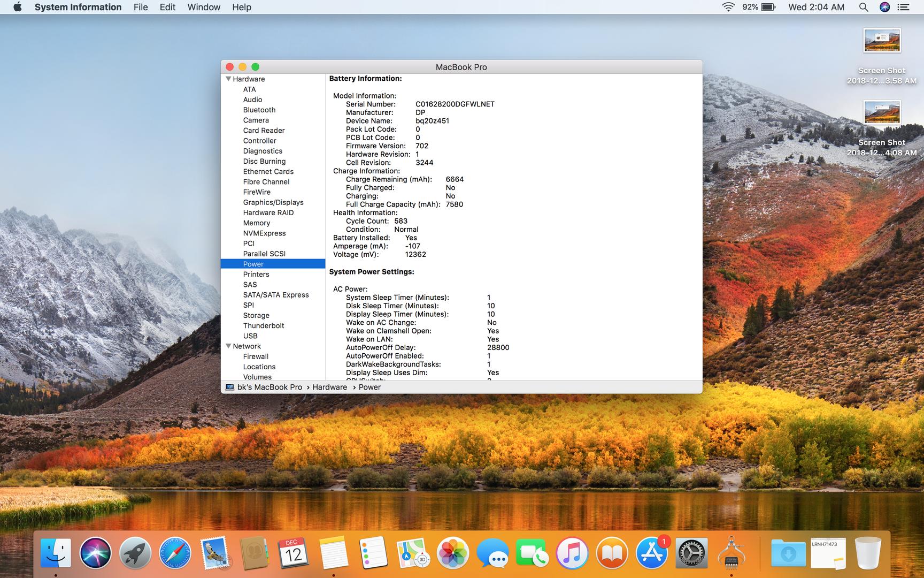Open the File menu
Viewport: 924px width, 578px height.
tap(141, 7)
